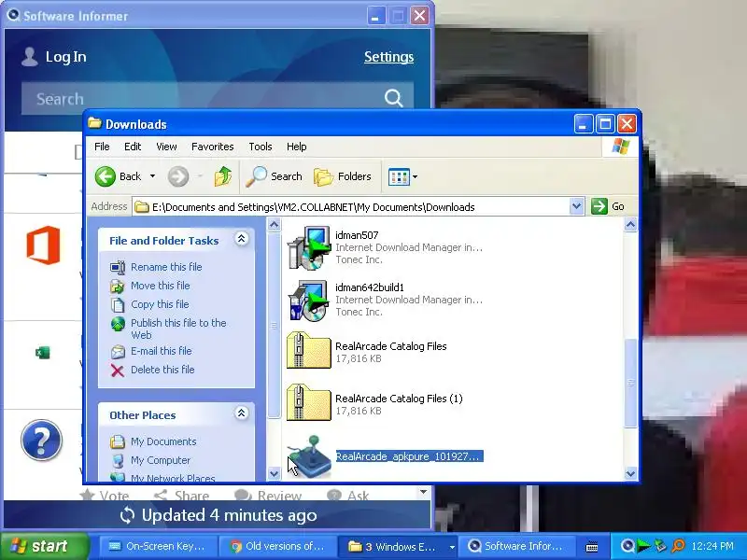Click Log In in Software Informer
Viewport: 747px width, 560px height.
coord(65,57)
